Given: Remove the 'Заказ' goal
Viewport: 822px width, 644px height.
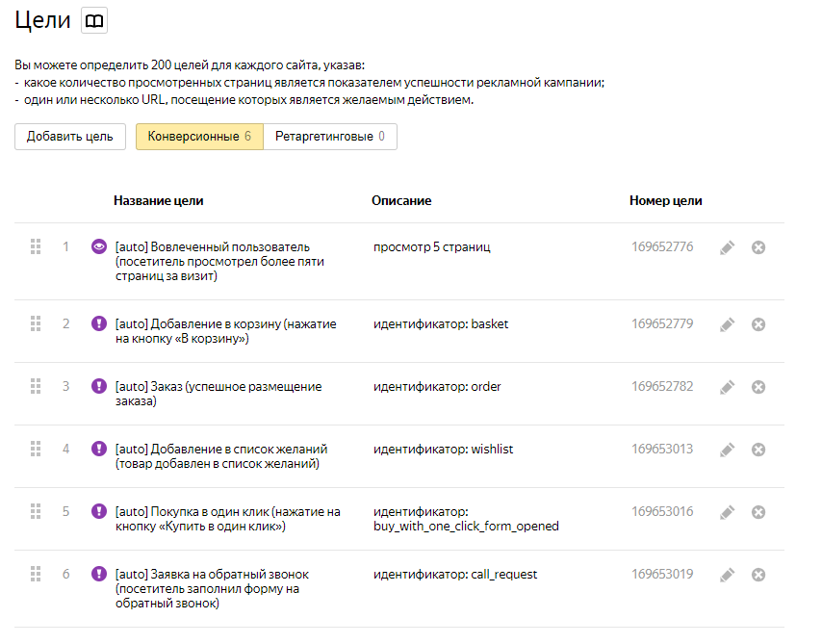Looking at the screenshot, I should click(x=758, y=387).
